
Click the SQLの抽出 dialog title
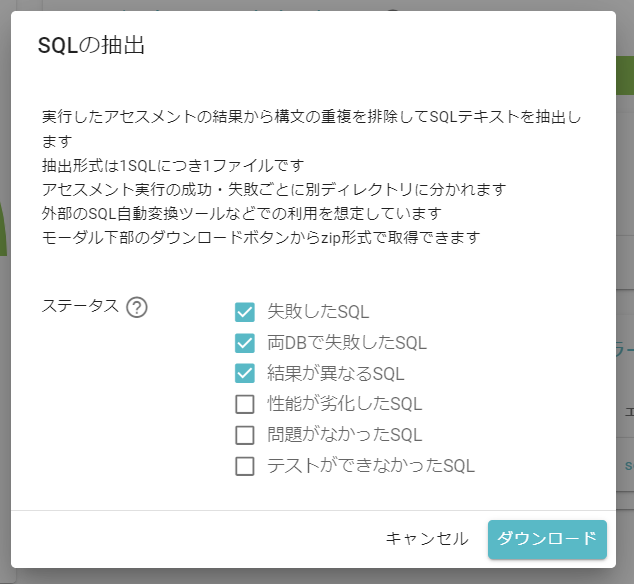91,45
